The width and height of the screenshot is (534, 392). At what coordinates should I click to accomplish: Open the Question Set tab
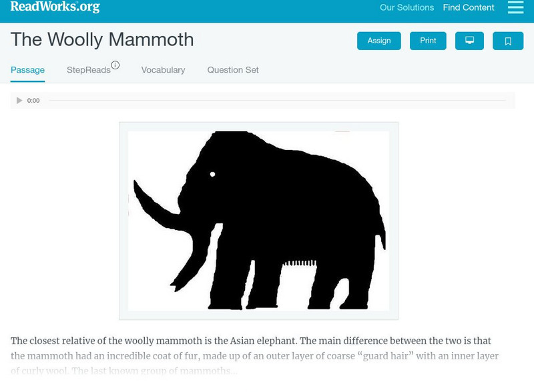tap(233, 70)
